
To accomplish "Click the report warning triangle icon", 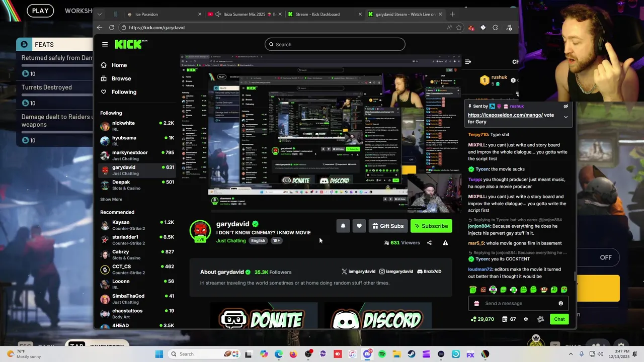I will tap(445, 243).
